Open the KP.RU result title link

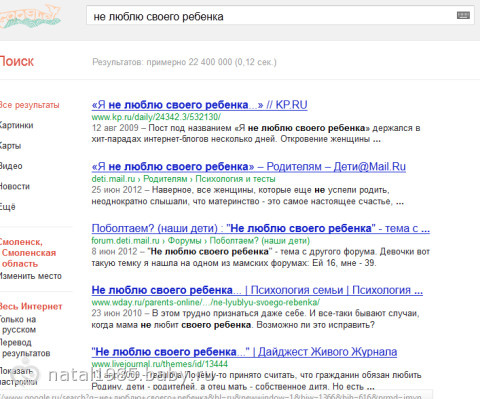pos(199,105)
